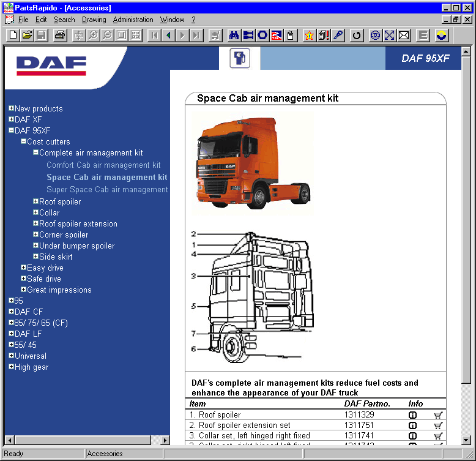
Task: Click the refresh circular arrow icon
Action: coord(357,36)
